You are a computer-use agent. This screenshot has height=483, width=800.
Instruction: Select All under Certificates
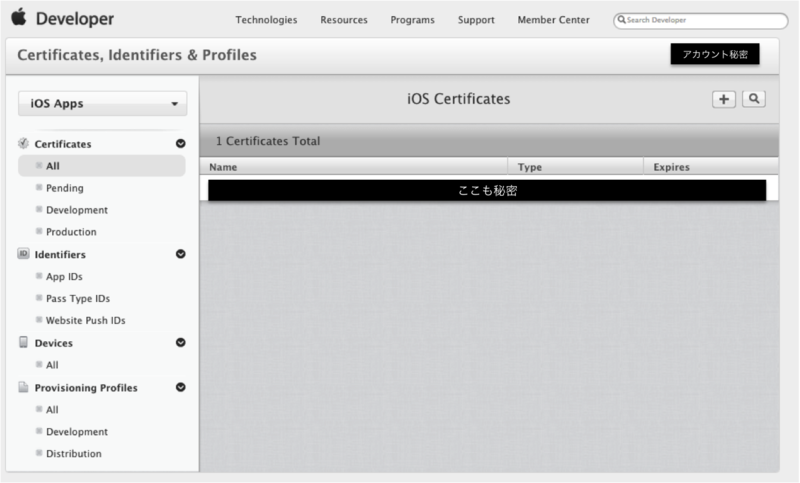(x=102, y=166)
